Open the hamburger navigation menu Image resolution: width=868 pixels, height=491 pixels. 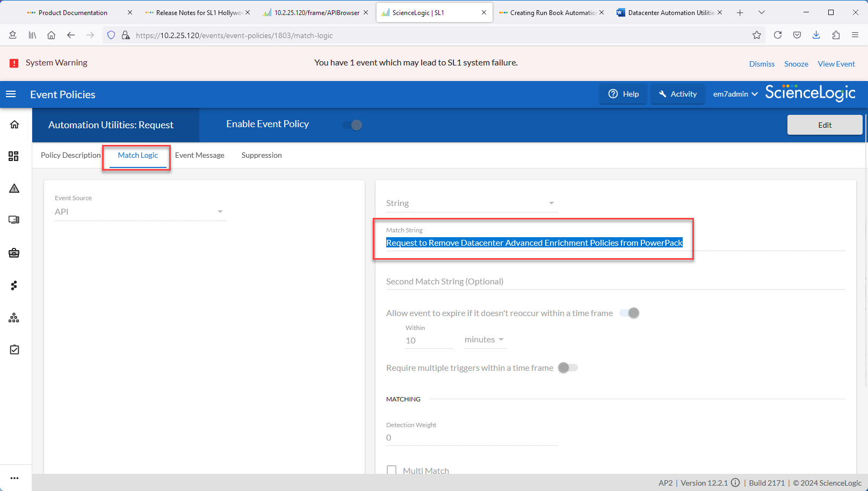click(11, 94)
